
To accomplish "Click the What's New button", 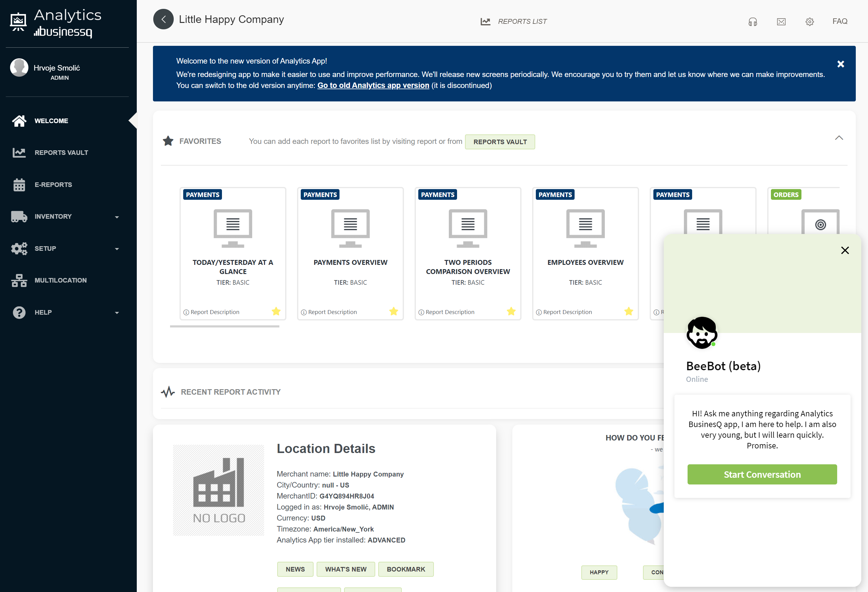I will (x=346, y=569).
